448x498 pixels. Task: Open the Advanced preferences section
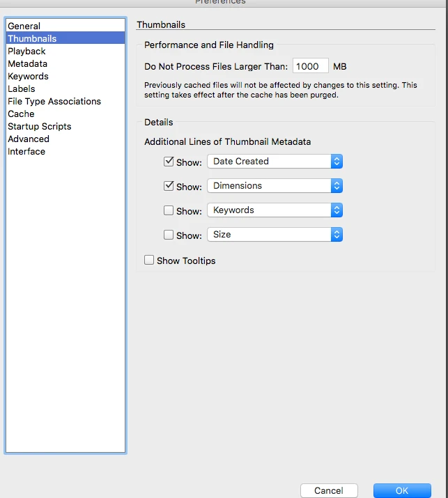click(29, 139)
